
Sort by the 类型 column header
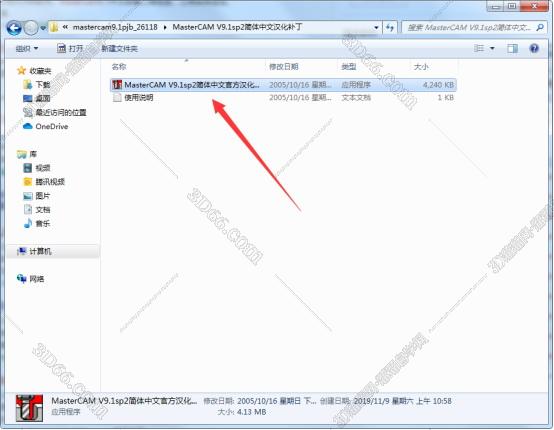click(x=349, y=66)
